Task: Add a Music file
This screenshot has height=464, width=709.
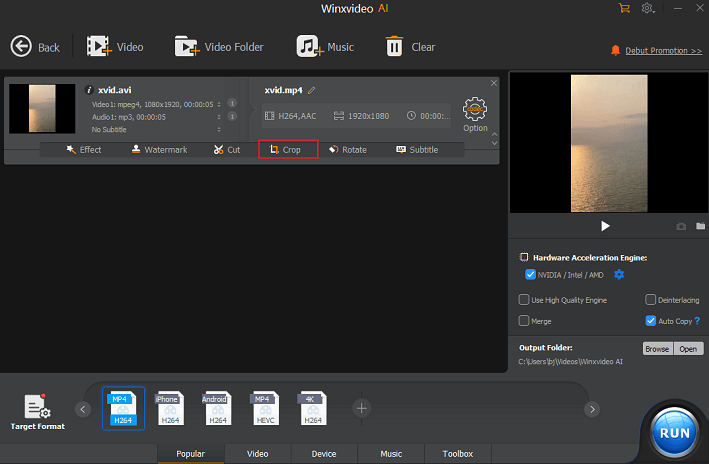Action: [325, 47]
